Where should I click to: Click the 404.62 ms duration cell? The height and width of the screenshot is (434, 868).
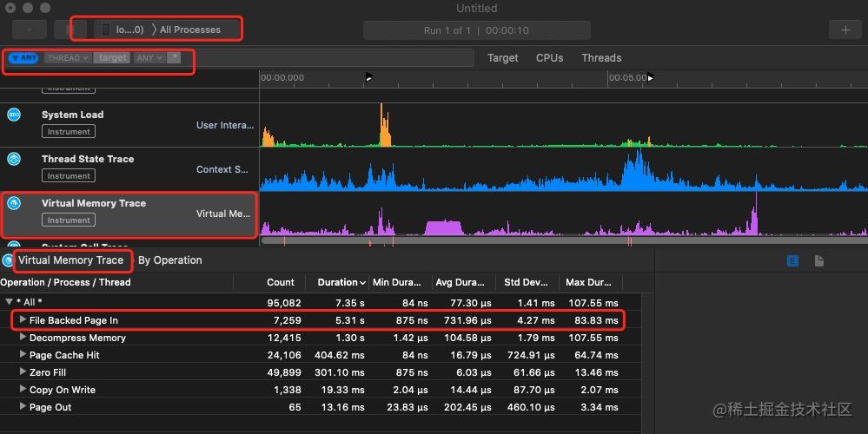[x=340, y=355]
